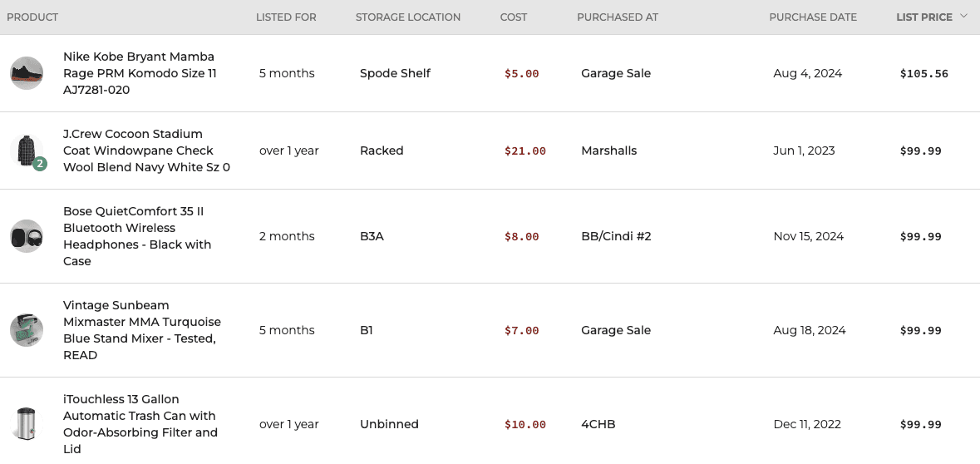Select the Racked storage location

(382, 151)
